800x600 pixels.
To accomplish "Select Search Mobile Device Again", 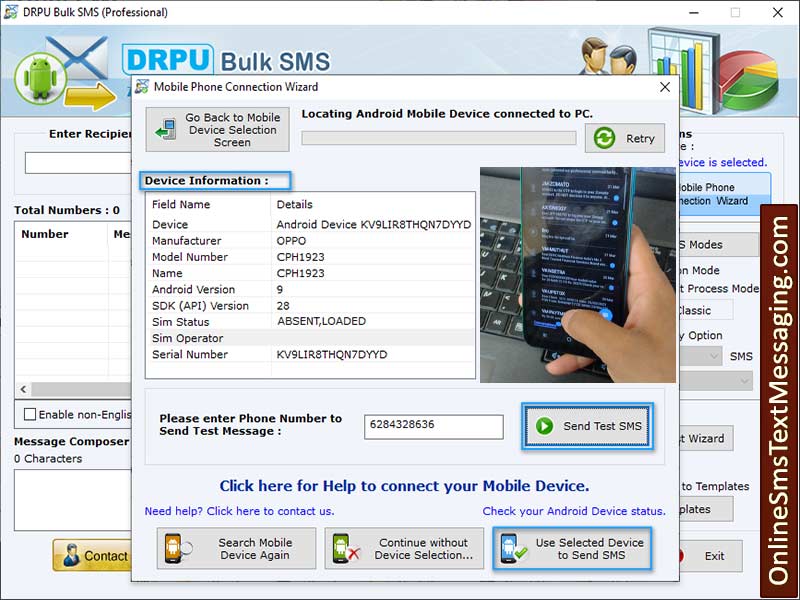I will pos(236,548).
